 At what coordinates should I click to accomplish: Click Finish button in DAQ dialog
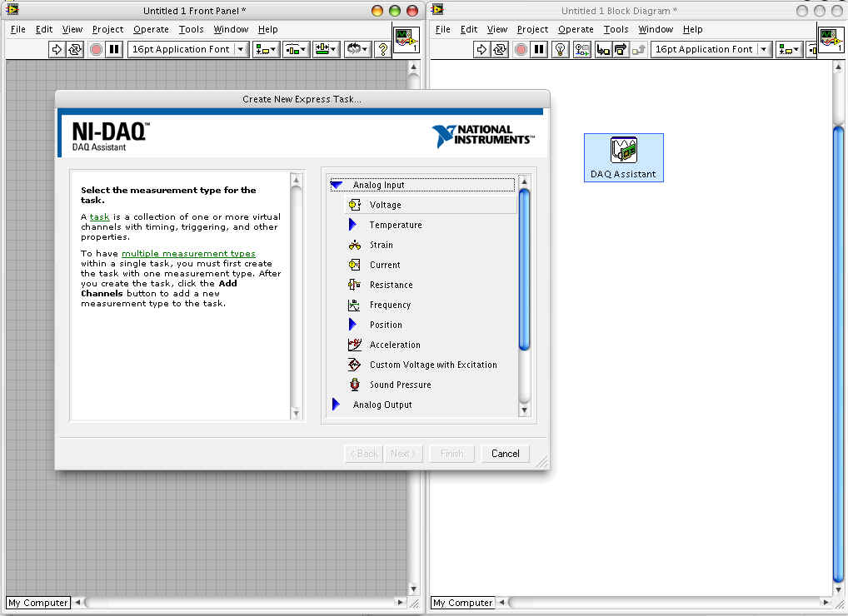[x=452, y=454]
